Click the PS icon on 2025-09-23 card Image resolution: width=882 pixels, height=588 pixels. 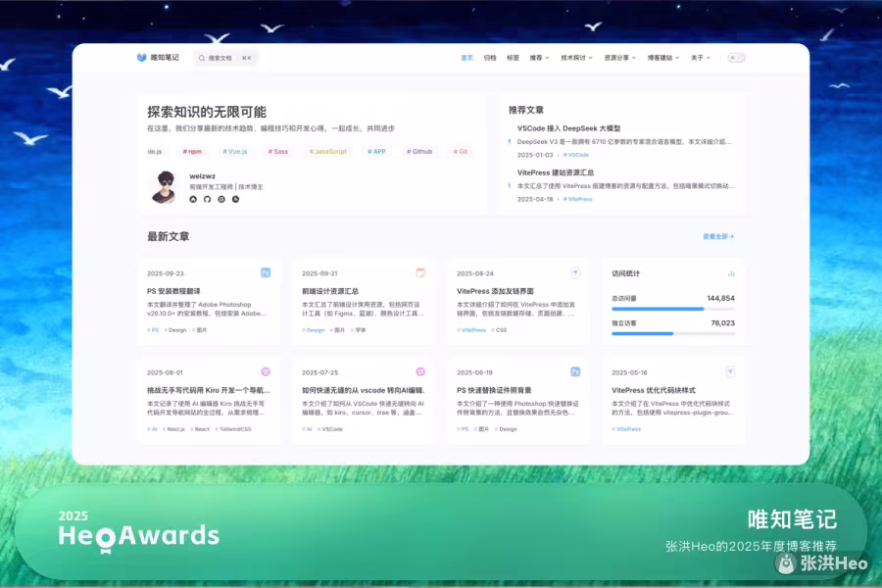click(266, 272)
